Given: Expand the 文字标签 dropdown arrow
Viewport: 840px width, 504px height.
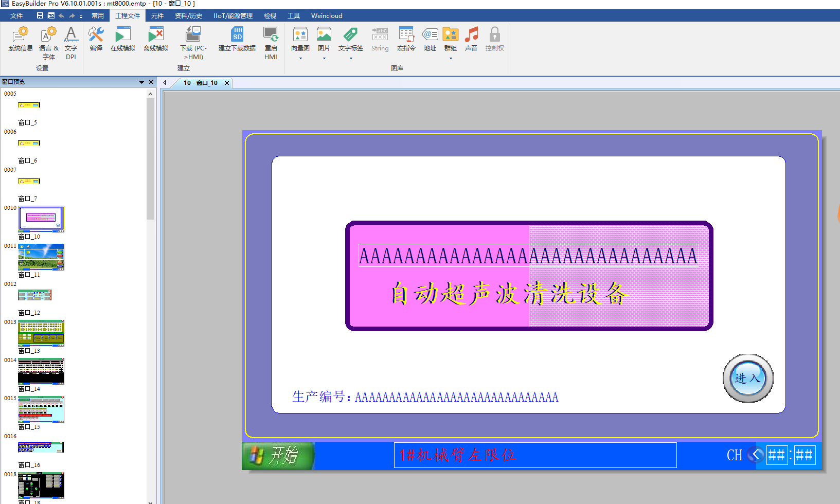Looking at the screenshot, I should [x=351, y=59].
